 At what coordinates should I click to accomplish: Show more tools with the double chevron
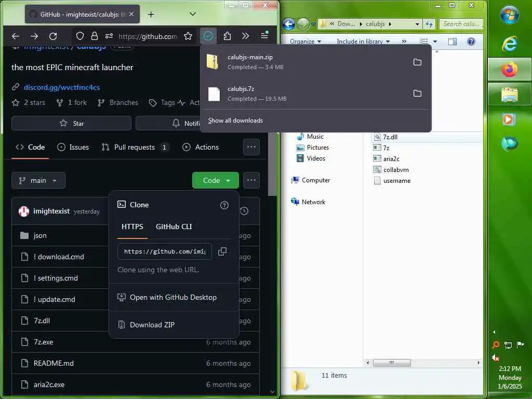(x=245, y=36)
